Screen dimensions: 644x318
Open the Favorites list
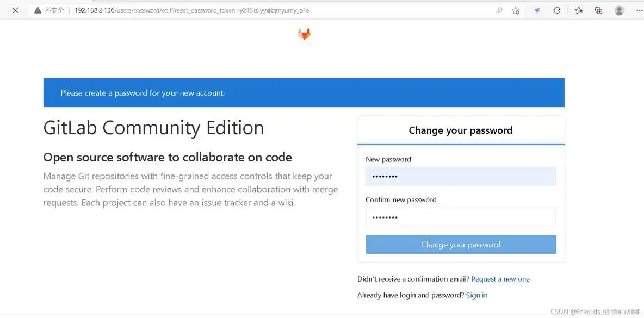[579, 10]
